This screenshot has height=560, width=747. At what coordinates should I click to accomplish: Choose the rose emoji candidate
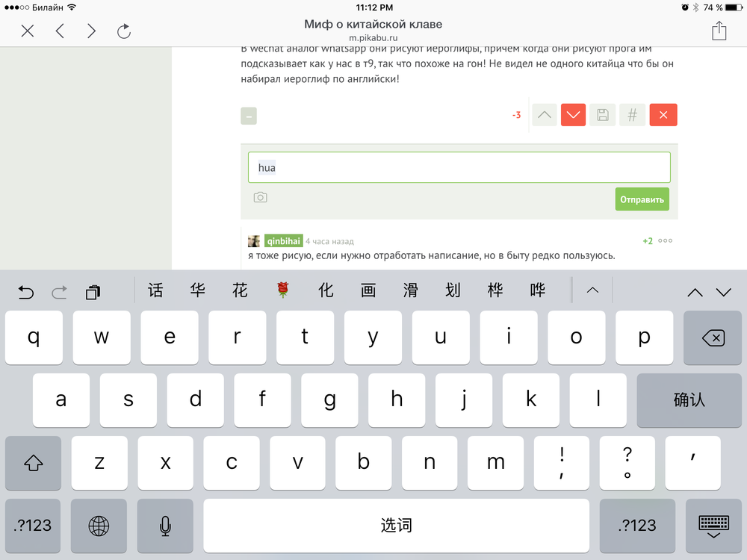[282, 290]
